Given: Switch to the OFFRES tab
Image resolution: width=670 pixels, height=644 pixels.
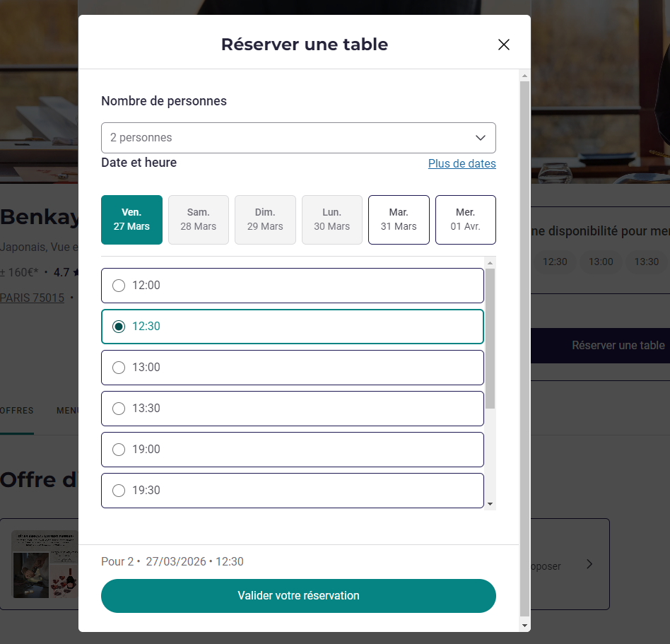Looking at the screenshot, I should click(17, 410).
